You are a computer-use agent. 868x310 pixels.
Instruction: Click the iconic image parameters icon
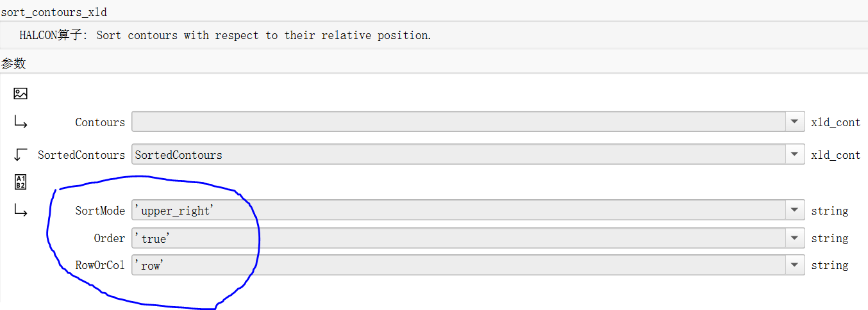point(21,94)
